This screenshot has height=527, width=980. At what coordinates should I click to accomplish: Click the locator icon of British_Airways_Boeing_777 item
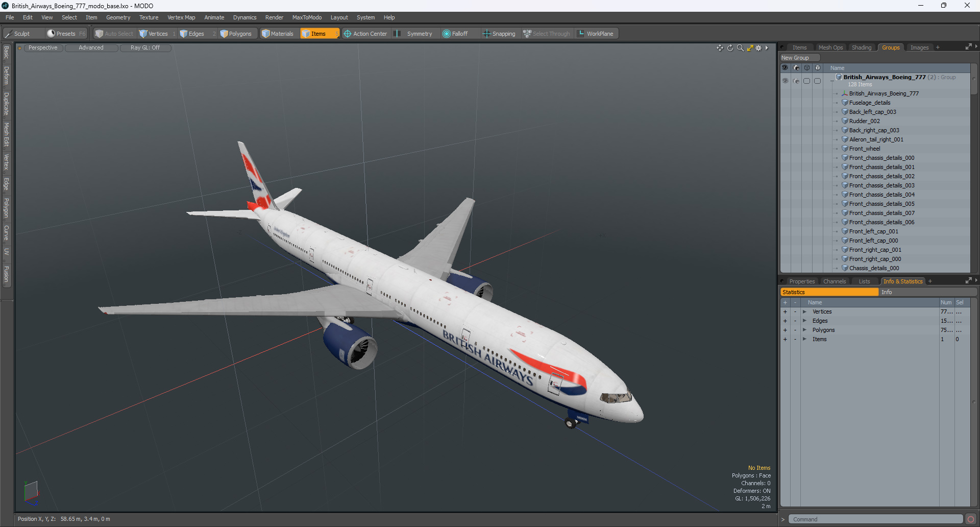tap(845, 93)
